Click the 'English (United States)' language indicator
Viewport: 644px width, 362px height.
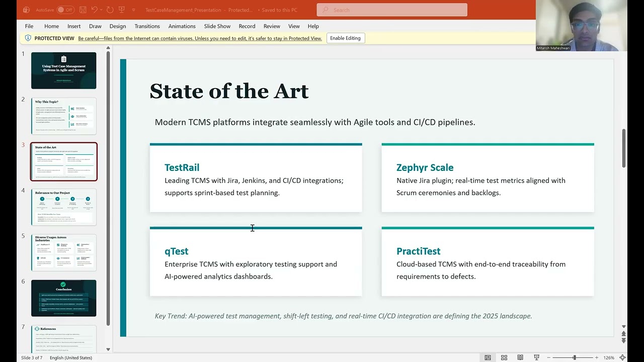point(70,357)
